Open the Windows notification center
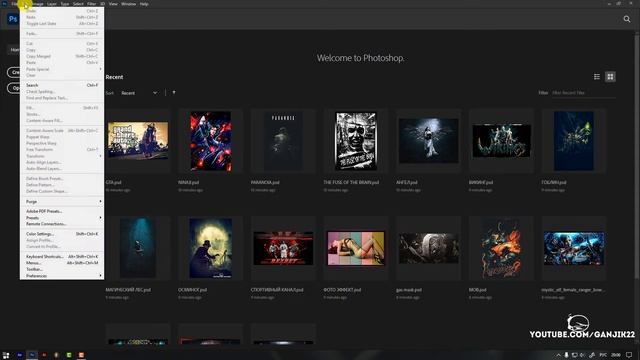This screenshot has height=360, width=640. 629,355
